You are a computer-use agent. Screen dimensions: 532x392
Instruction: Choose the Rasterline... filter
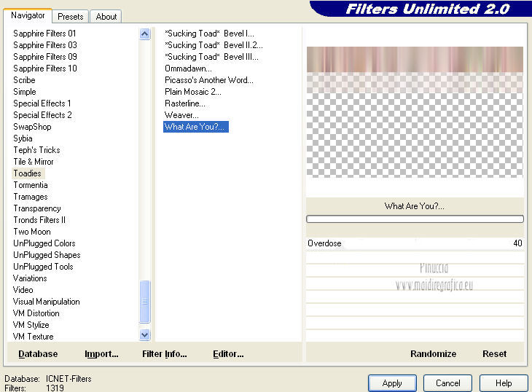pyautogui.click(x=185, y=103)
